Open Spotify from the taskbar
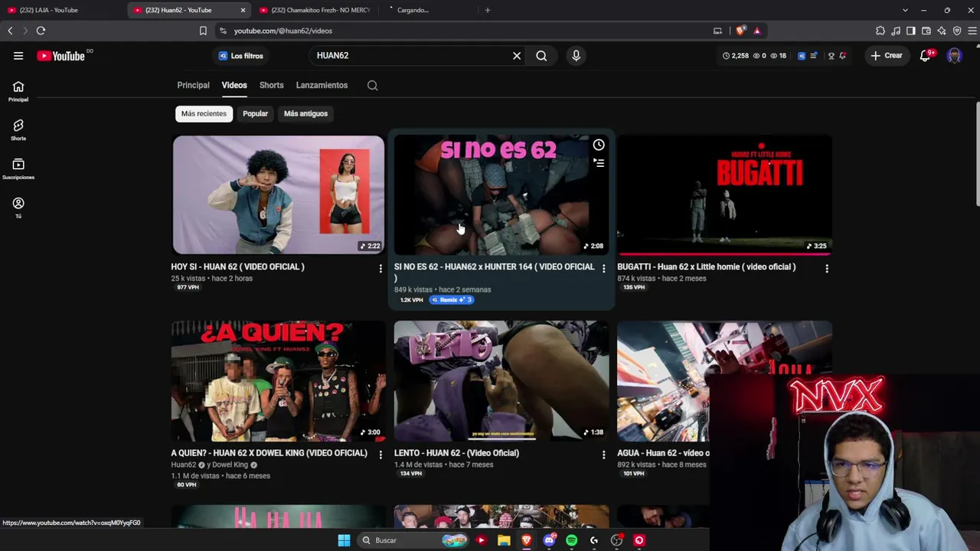The image size is (980, 551). coord(571,540)
